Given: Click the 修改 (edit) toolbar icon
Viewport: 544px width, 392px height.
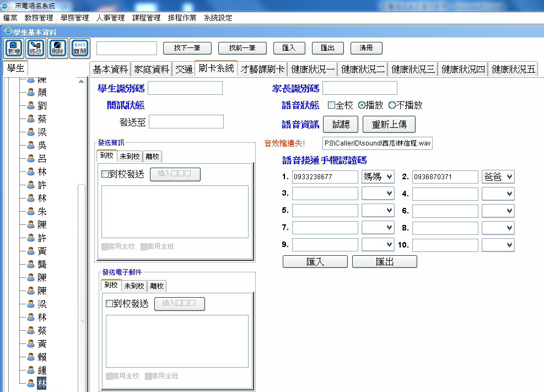Looking at the screenshot, I should [35, 48].
